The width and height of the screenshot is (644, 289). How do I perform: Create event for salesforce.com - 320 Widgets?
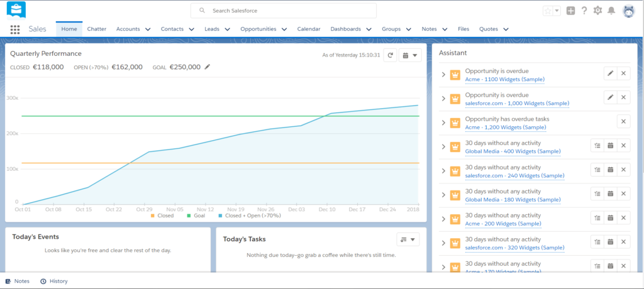610,242
